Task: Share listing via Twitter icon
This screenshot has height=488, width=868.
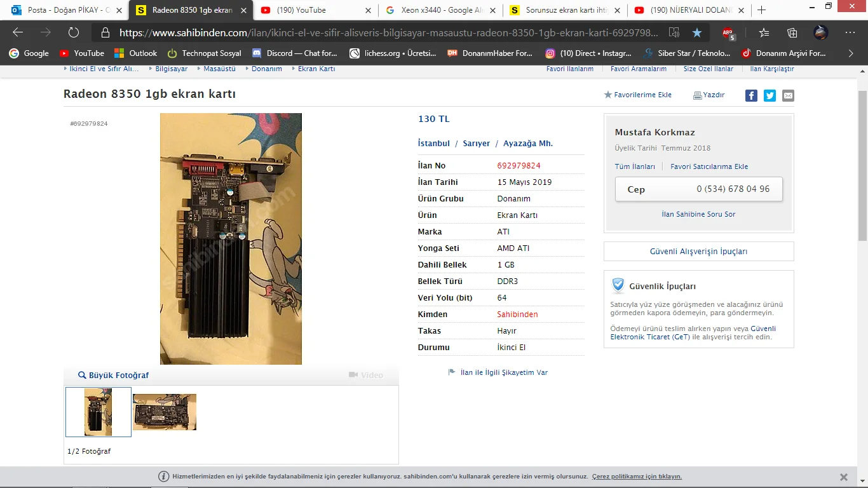Action: click(x=770, y=95)
